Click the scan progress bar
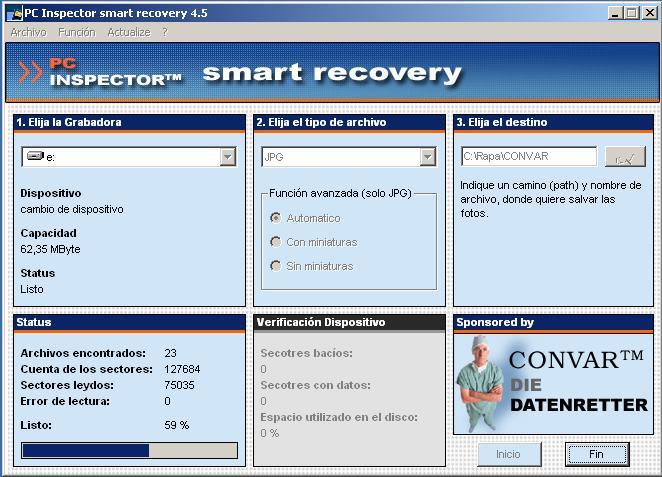The image size is (662, 477). pyautogui.click(x=129, y=450)
